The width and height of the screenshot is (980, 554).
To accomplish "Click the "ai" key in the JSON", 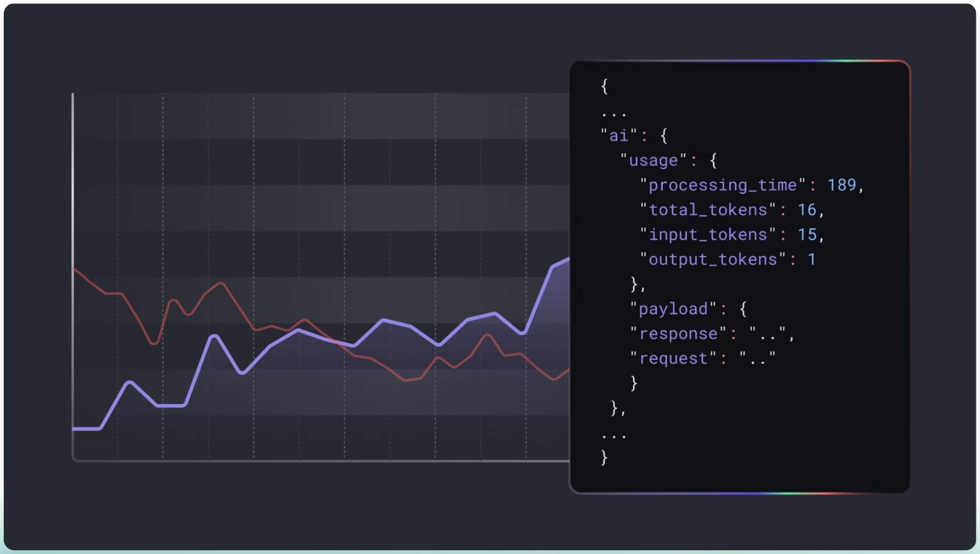I will coord(618,136).
